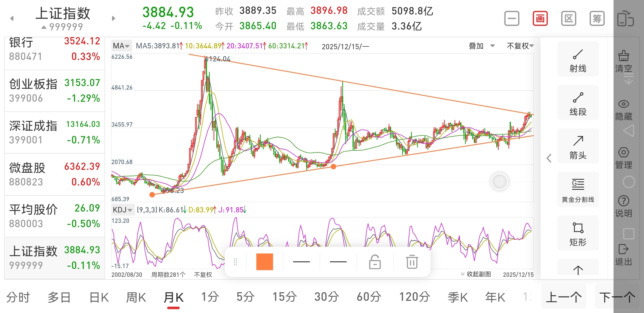Open the KDJ indicator dropdown
This screenshot has height=313, width=644.
[122, 210]
